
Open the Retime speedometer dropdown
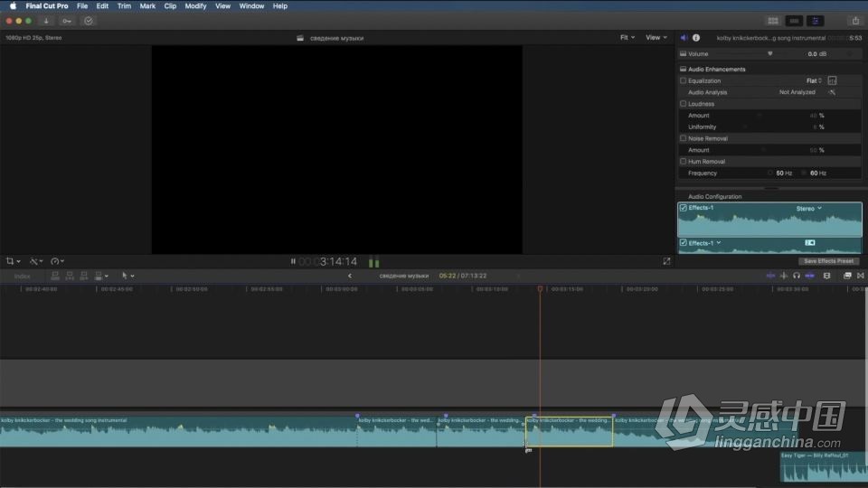(x=58, y=261)
